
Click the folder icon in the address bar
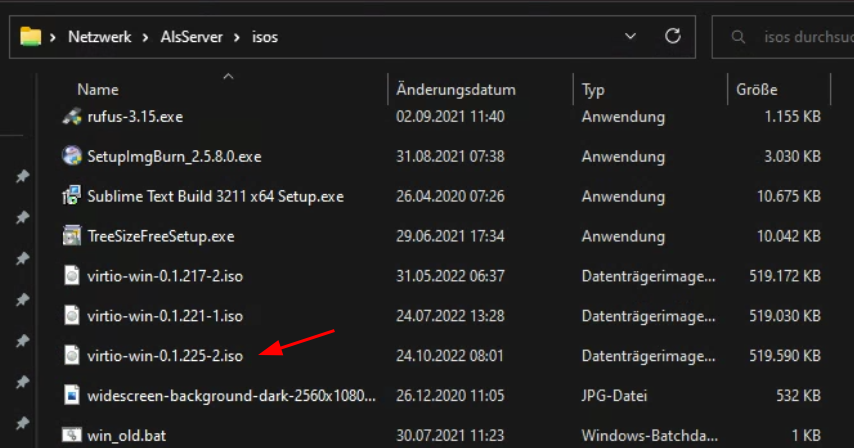[30, 36]
